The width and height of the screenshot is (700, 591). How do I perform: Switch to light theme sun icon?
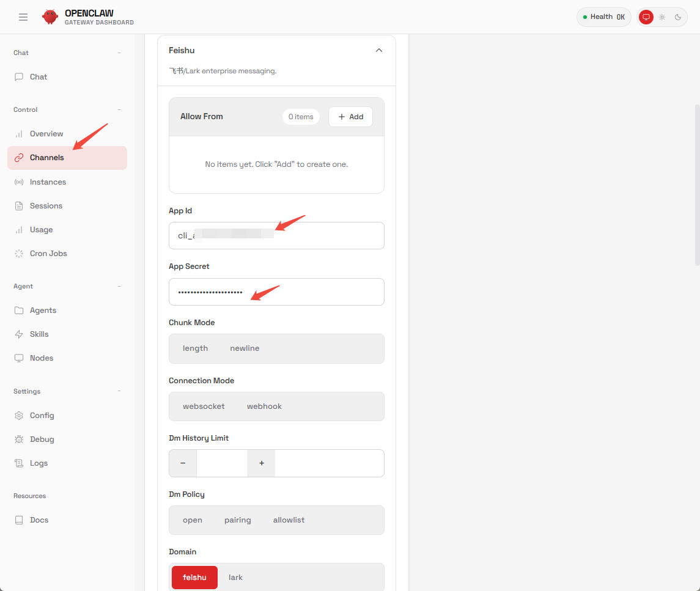pyautogui.click(x=661, y=17)
